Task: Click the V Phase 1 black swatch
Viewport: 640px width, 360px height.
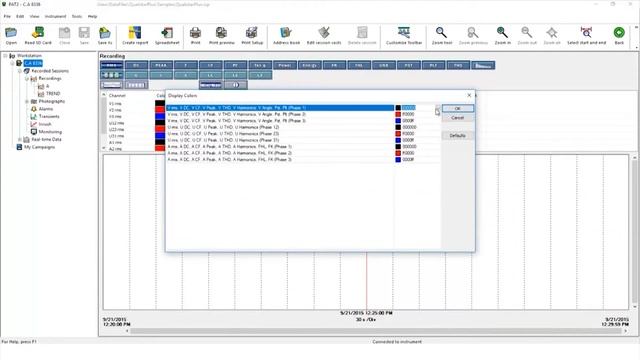Action: [398, 108]
